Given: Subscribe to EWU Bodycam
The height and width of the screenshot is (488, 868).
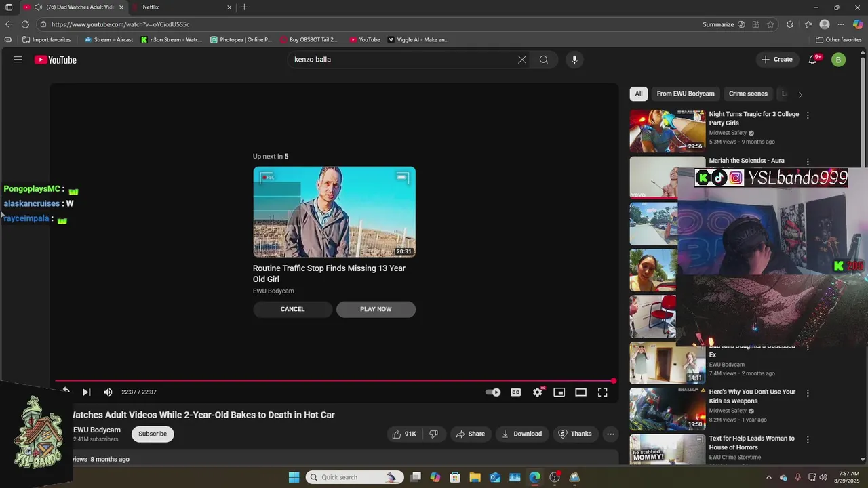Looking at the screenshot, I should pos(153,434).
